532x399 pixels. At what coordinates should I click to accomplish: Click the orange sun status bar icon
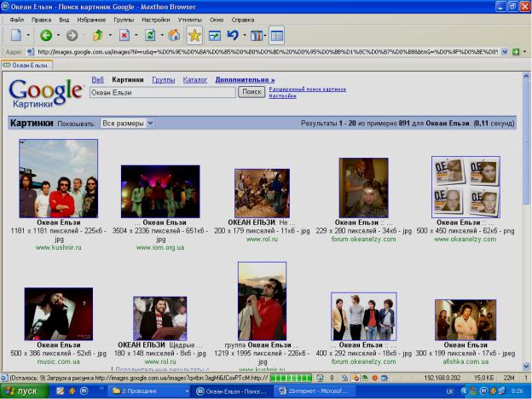(374, 378)
